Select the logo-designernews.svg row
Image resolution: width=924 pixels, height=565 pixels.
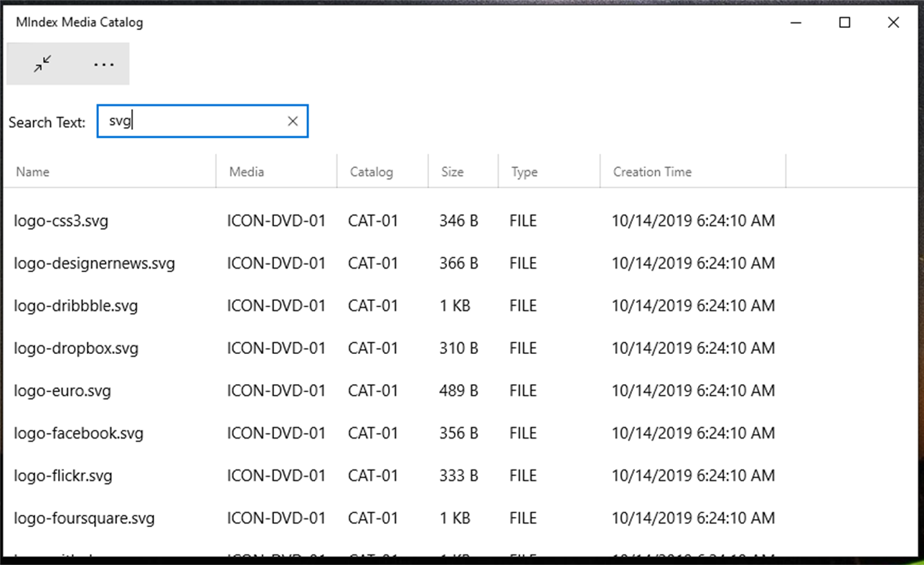tap(94, 263)
